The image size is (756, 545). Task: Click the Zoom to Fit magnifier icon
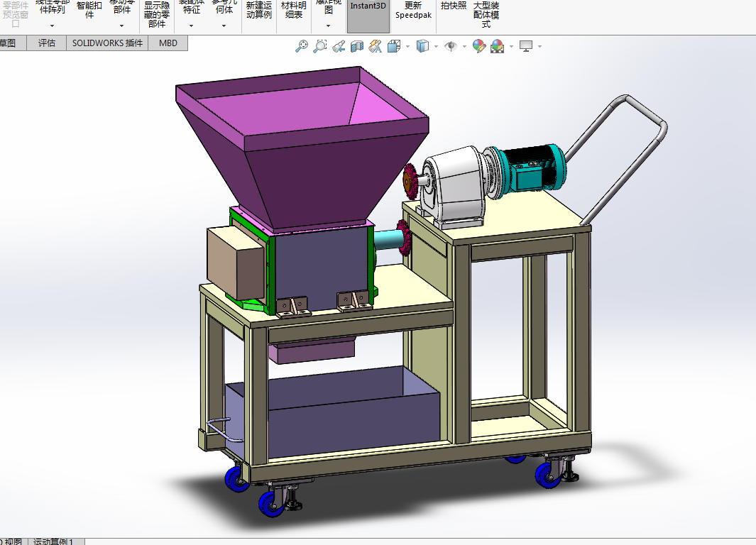[x=302, y=46]
